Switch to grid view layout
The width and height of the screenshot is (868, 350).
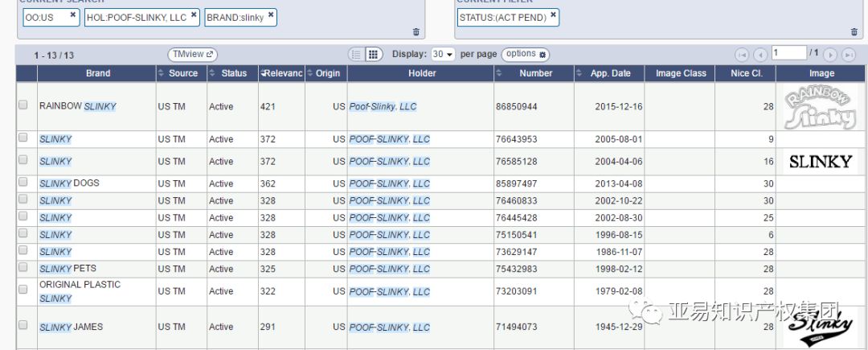click(373, 54)
